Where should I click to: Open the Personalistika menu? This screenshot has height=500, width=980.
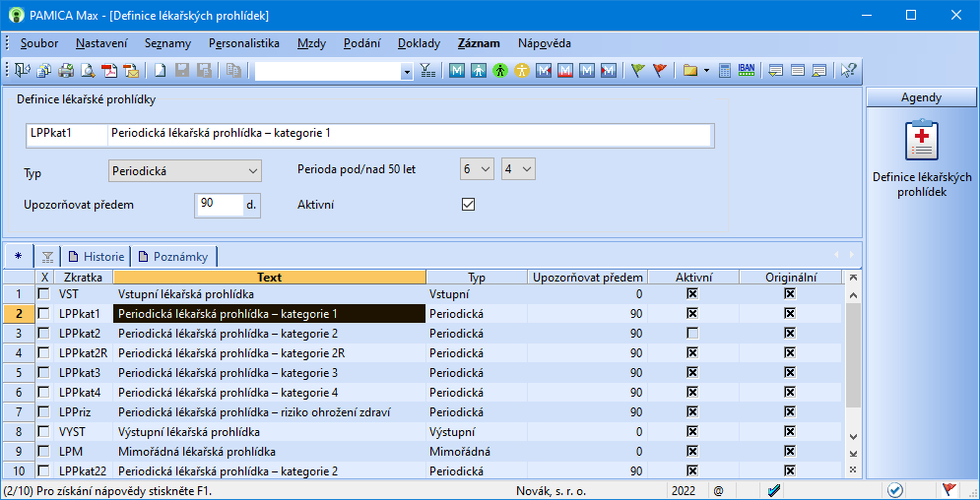[243, 43]
